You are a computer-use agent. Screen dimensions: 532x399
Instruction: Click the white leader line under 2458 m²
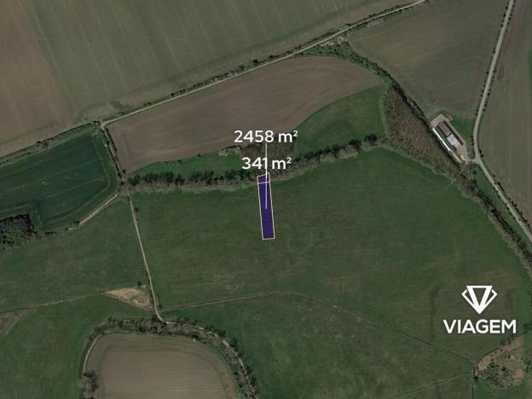tap(266, 176)
